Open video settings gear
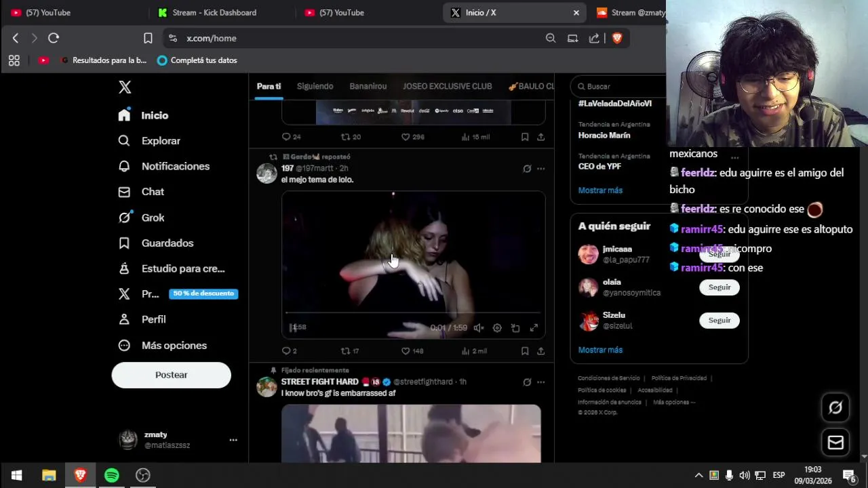The height and width of the screenshot is (488, 868). pos(497,328)
